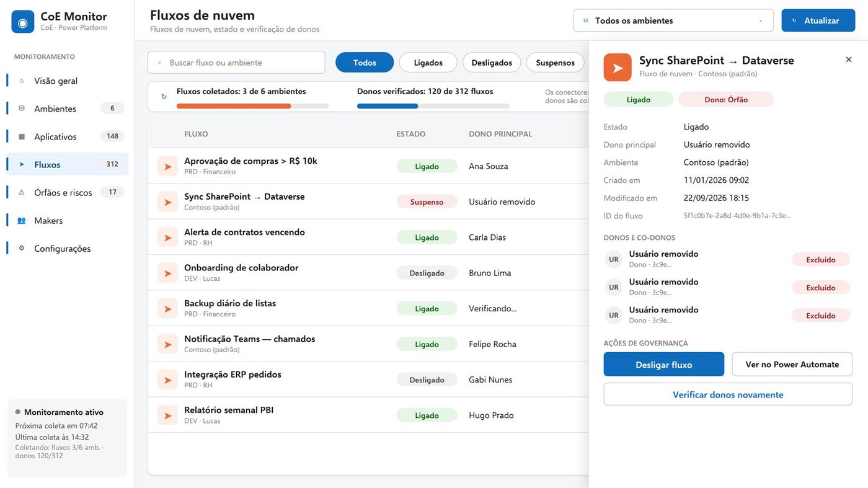Open Visão geral in the sidebar

tap(67, 81)
